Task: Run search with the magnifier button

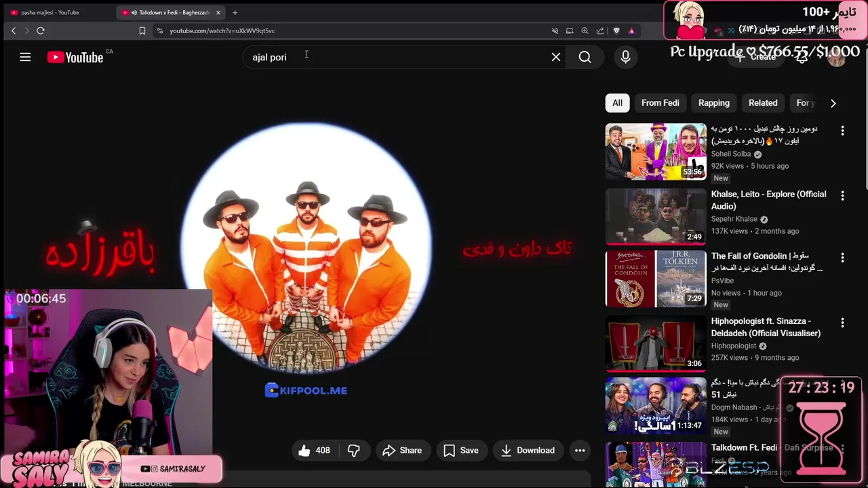Action: click(585, 58)
